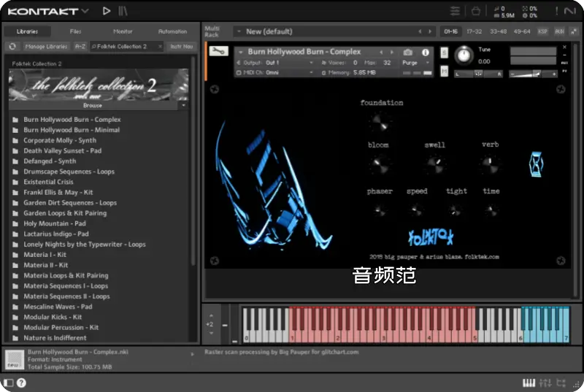Click the Manage Libraries button
Viewport: 584px width, 392px height.
[46, 46]
